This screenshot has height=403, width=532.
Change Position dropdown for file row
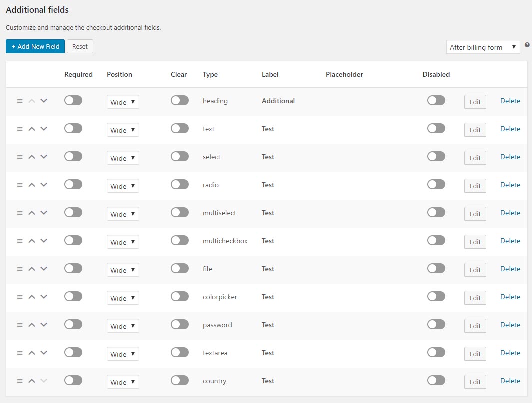pyautogui.click(x=123, y=270)
